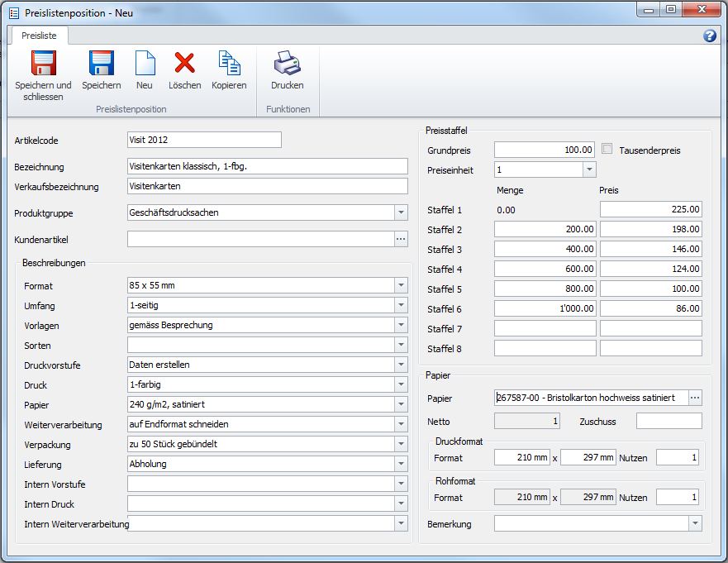This screenshot has width=728, height=563.
Task: Open the Lieferung dropdown arrow
Action: (401, 464)
